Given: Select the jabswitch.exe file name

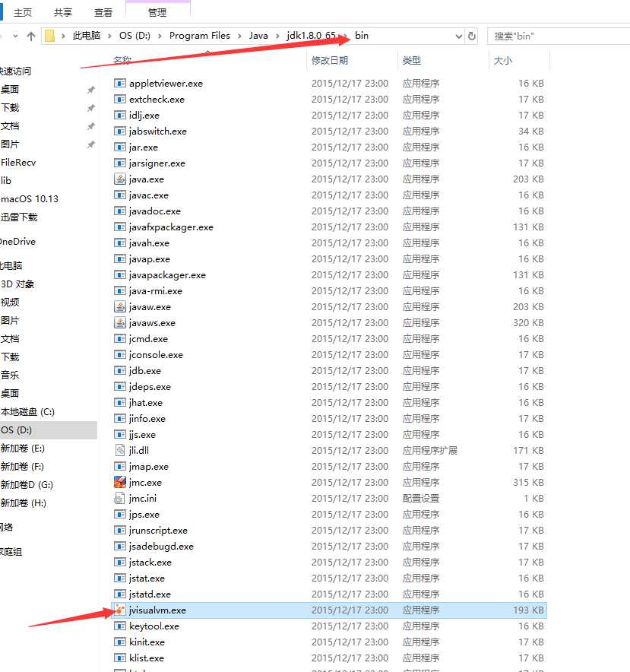Looking at the screenshot, I should click(158, 132).
